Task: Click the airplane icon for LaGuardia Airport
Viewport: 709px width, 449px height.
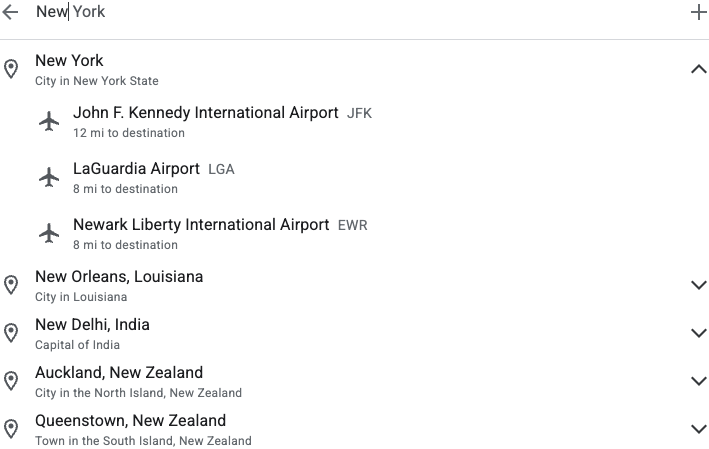Action: point(49,177)
